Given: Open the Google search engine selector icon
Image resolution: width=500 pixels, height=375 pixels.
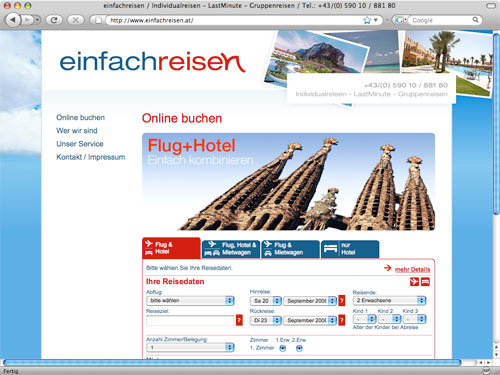Looking at the screenshot, I should (x=399, y=20).
